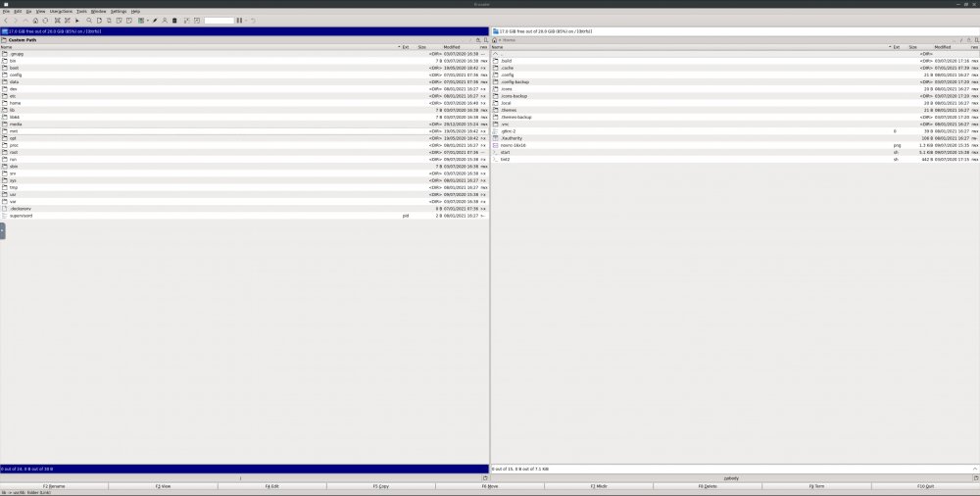Click left panel media disk icon in info bar

[4, 30]
